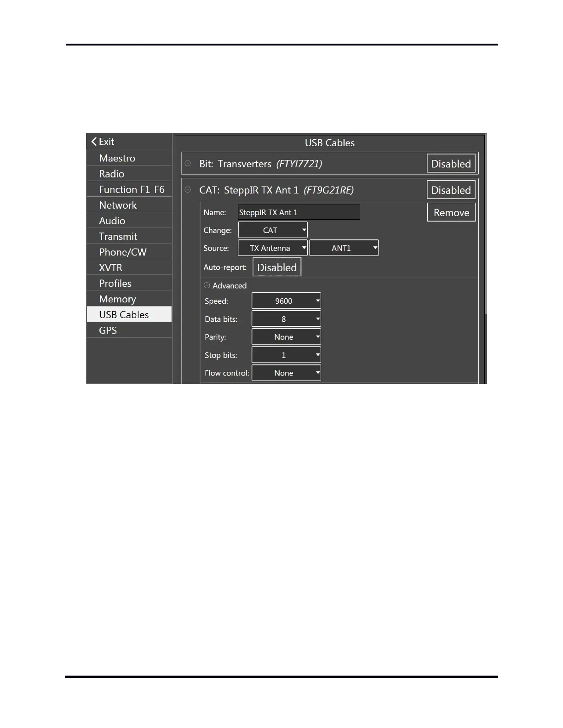Viewport: 563px width, 728px height.
Task: Collapse the Advanced section
Action: pos(207,285)
